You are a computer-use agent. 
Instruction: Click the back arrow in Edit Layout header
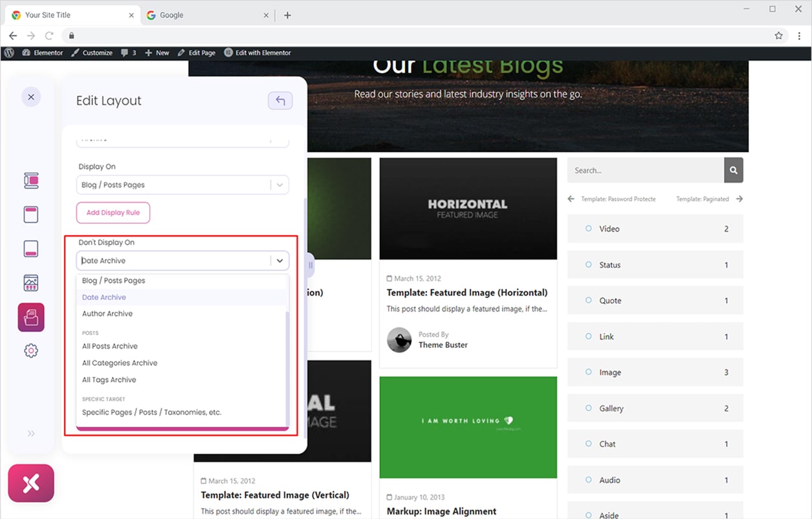coord(280,101)
